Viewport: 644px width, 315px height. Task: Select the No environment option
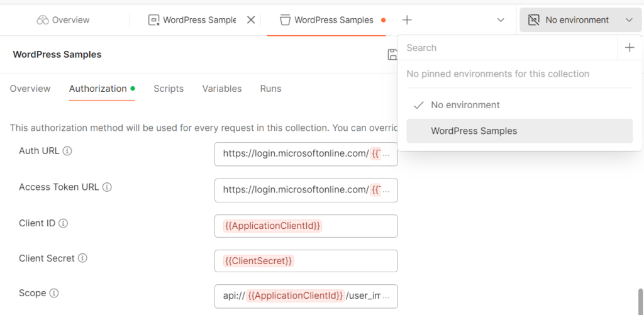[x=519, y=105]
